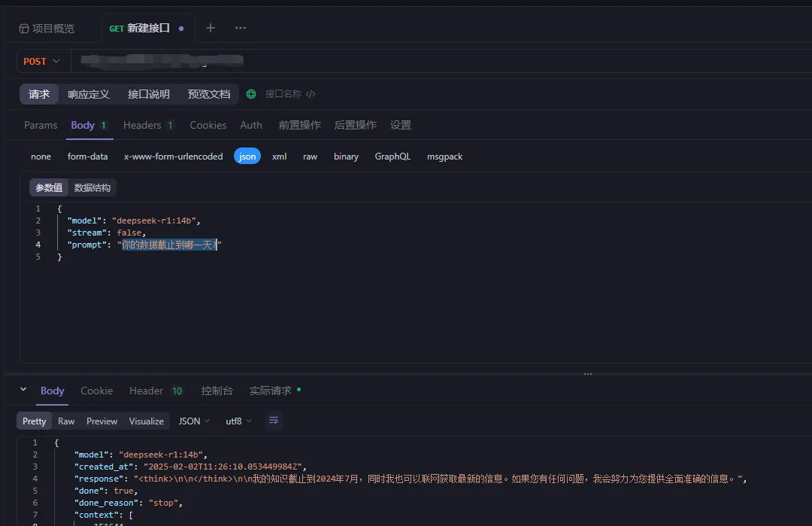Click the environment indicator globe icon

[250, 94]
